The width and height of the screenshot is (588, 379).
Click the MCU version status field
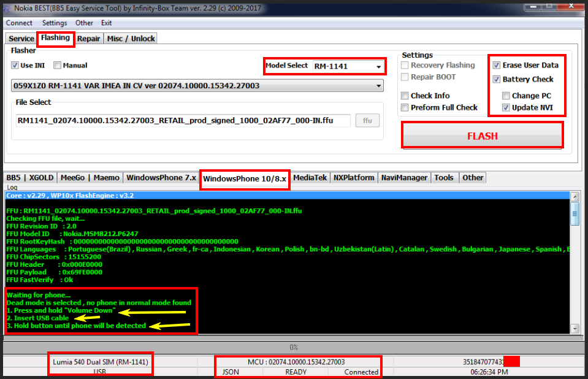point(296,362)
